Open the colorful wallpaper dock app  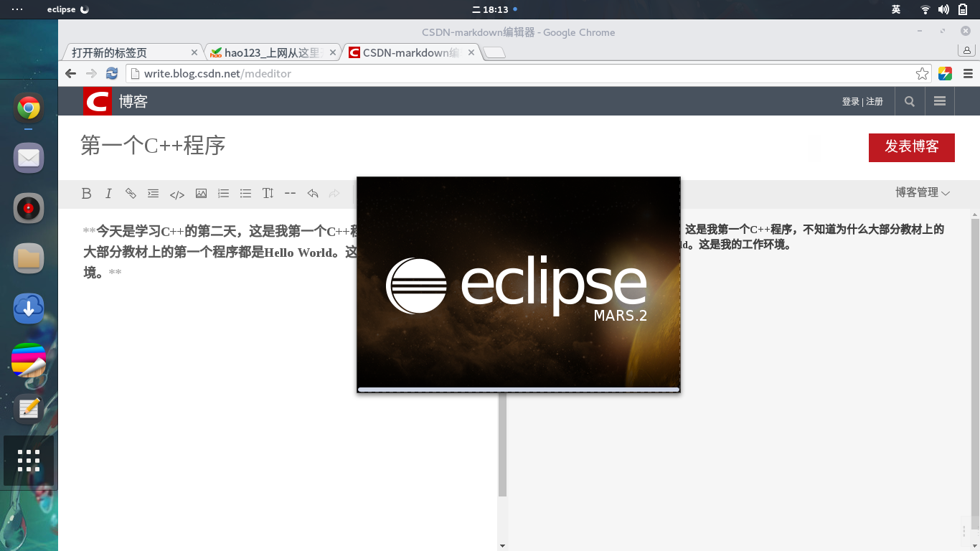(x=29, y=360)
